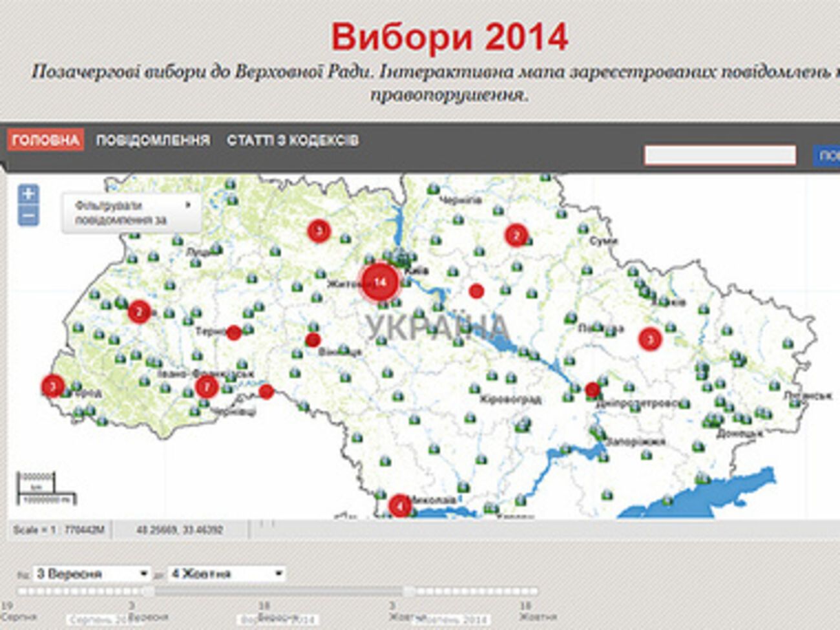The width and height of the screenshot is (840, 630).
Task: Open the start date dropdown '3 Вересня'
Action: [x=91, y=574]
